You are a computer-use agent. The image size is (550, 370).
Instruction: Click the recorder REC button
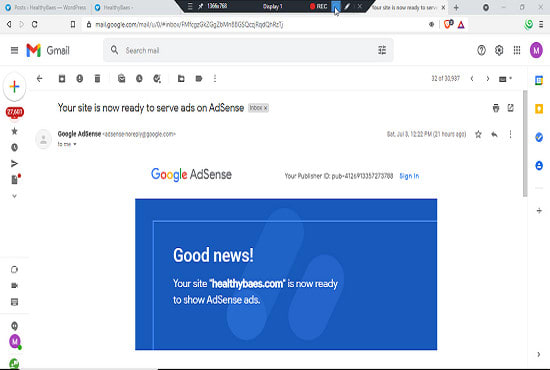318,6
